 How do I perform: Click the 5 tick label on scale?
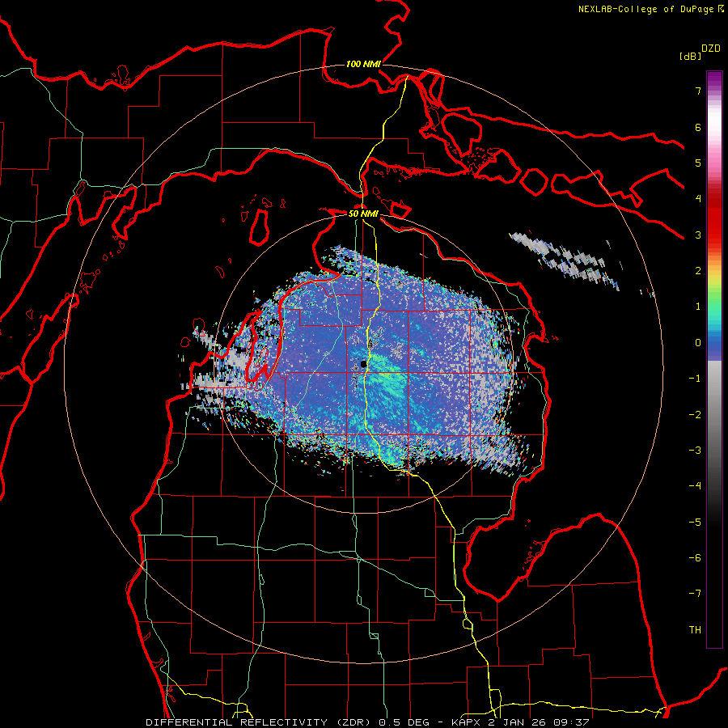pyautogui.click(x=698, y=163)
